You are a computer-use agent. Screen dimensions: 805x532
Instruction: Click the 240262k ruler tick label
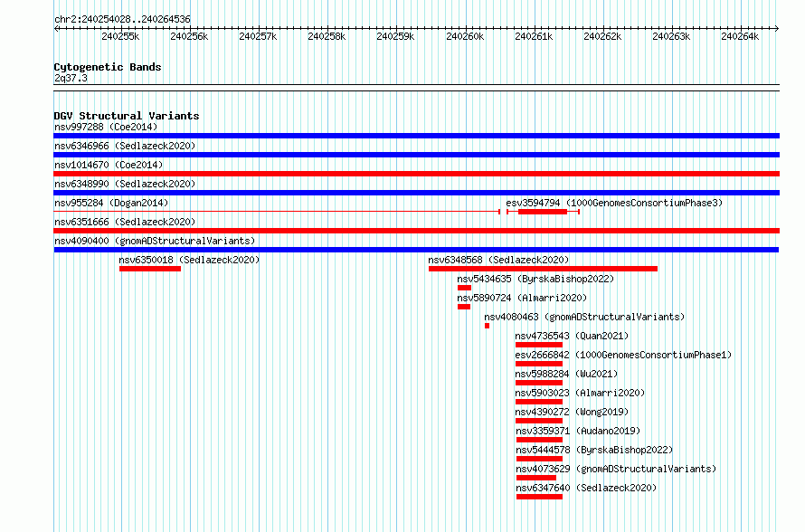pos(602,36)
